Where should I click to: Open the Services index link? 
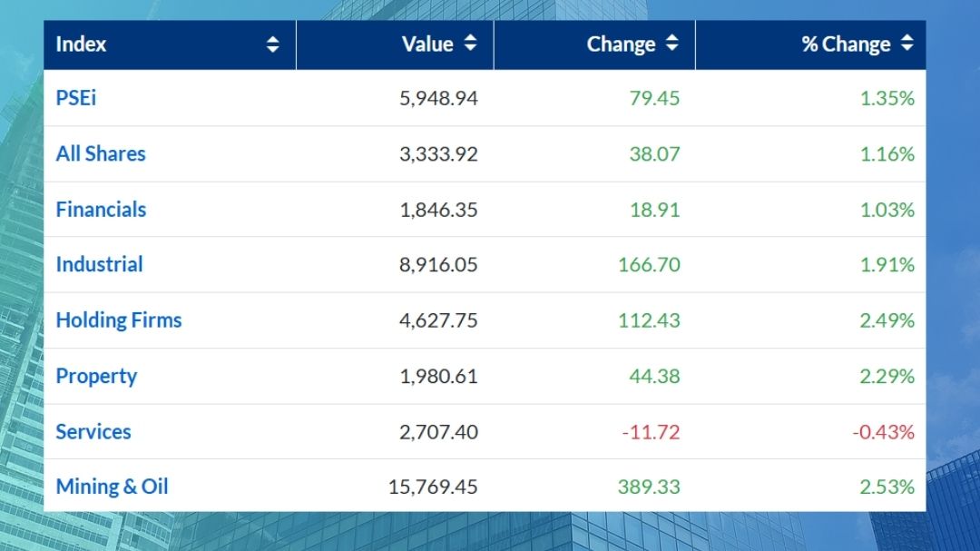(x=93, y=432)
